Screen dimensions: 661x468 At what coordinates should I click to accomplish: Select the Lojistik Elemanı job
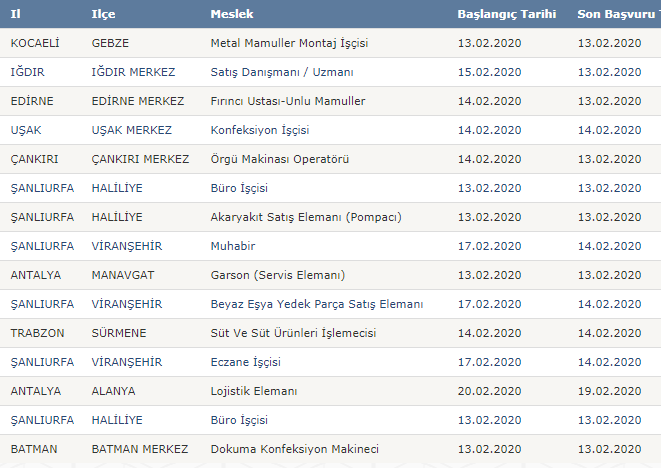click(x=254, y=391)
